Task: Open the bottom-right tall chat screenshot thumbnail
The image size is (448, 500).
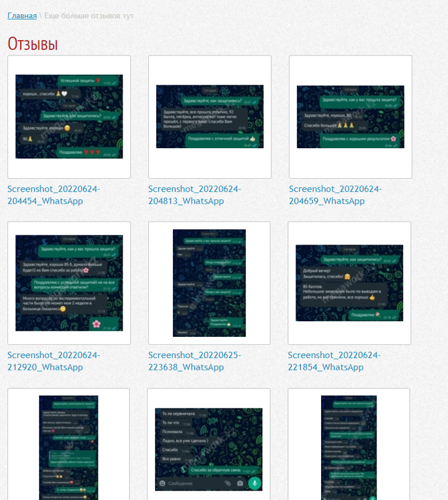Action: point(349,448)
